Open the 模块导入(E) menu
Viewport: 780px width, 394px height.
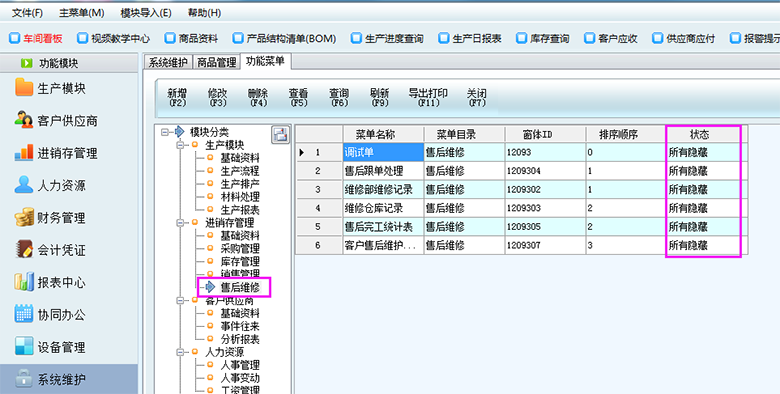(146, 12)
